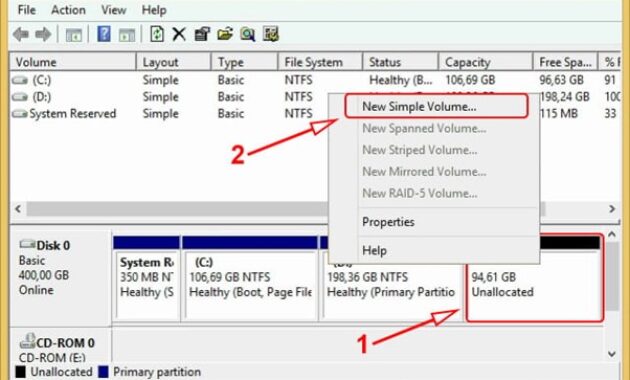Open the Help menu in menu bar
Image resolution: width=630 pixels, height=380 pixels.
coord(154,10)
